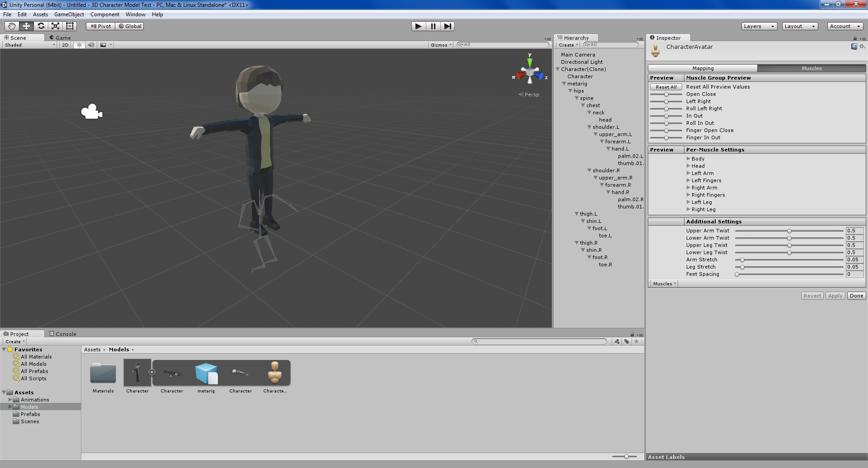868x468 pixels.
Task: Select the Rect transform tool
Action: tap(70, 26)
